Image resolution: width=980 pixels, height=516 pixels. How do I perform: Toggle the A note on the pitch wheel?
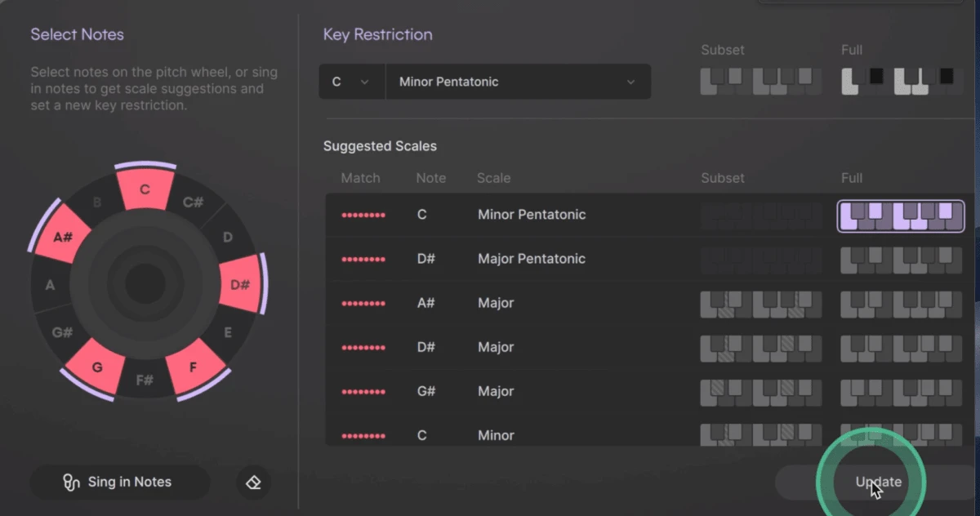[50, 285]
